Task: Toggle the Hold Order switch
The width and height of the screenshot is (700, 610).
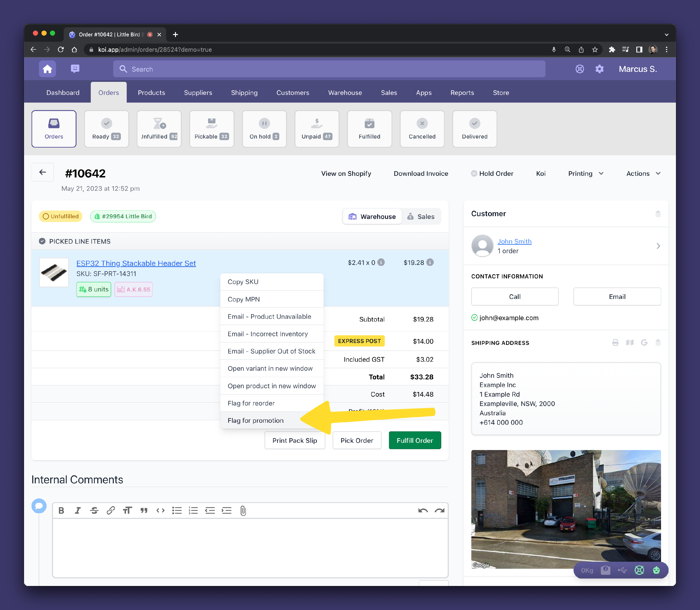Action: 474,174
